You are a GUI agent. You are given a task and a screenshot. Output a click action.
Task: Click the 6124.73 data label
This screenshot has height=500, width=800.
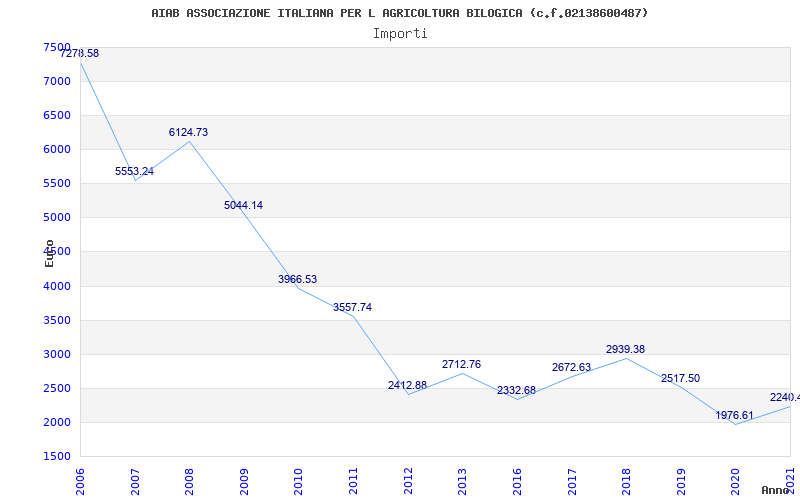(x=189, y=132)
